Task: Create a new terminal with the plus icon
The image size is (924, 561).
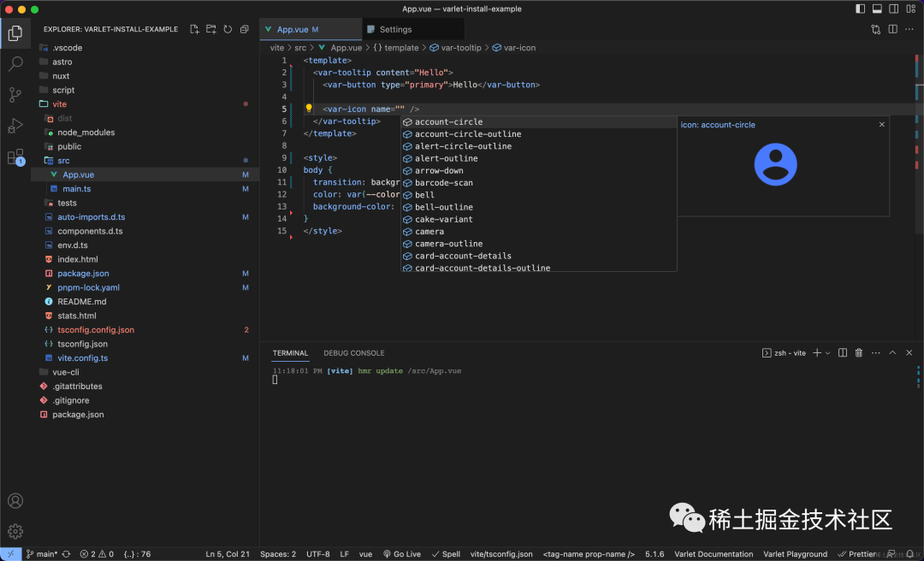Action: tap(817, 353)
